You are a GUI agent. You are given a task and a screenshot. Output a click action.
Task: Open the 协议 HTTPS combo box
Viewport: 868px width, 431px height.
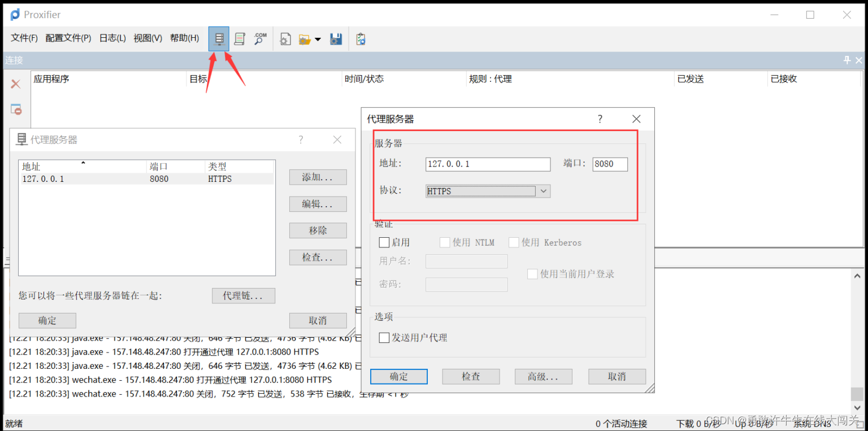pyautogui.click(x=488, y=191)
